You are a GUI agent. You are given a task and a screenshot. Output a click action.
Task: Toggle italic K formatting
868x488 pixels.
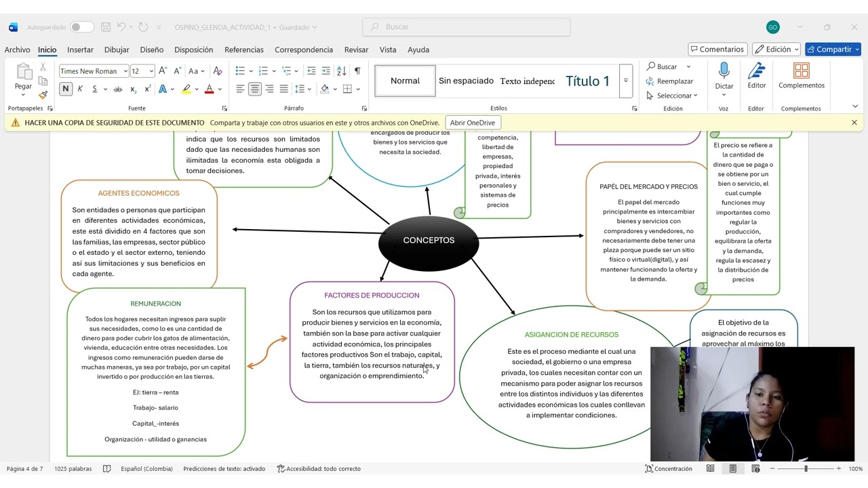pos(80,89)
